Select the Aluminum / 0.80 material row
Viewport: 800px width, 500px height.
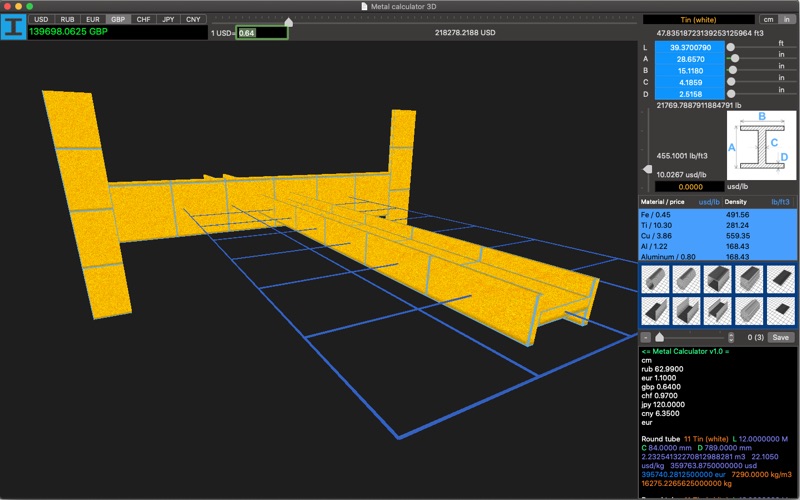point(717,257)
